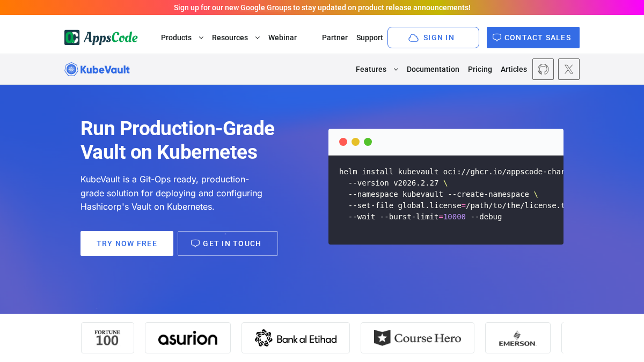The image size is (644, 362).
Task: Open the Products menu
Action: click(x=176, y=38)
